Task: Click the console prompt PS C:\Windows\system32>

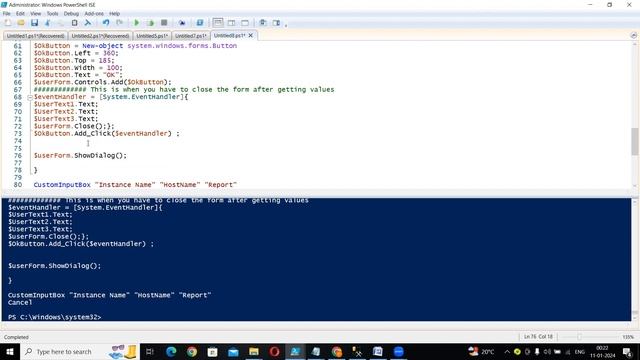Action: (54, 317)
